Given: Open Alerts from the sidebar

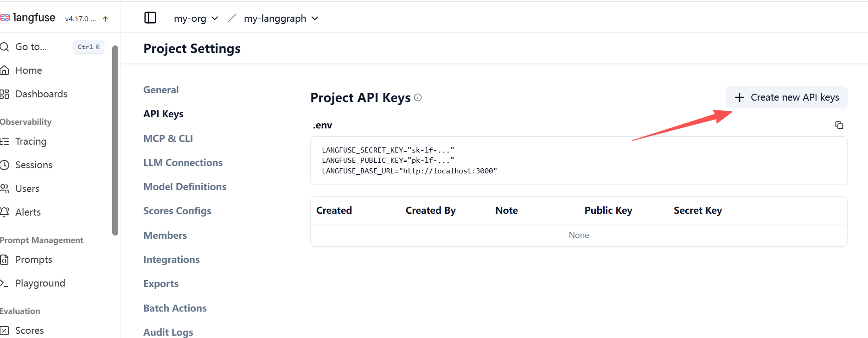Looking at the screenshot, I should pos(28,212).
